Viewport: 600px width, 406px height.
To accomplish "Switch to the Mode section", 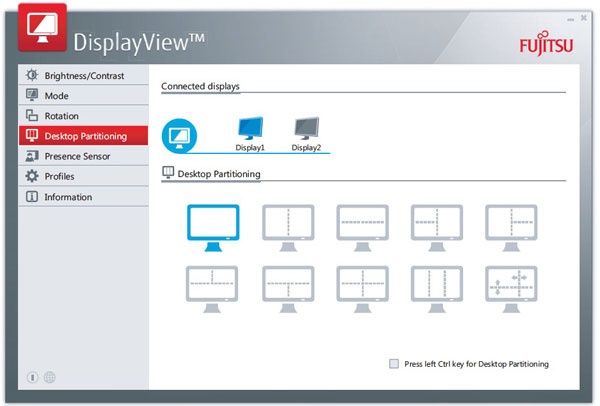I will (x=83, y=95).
